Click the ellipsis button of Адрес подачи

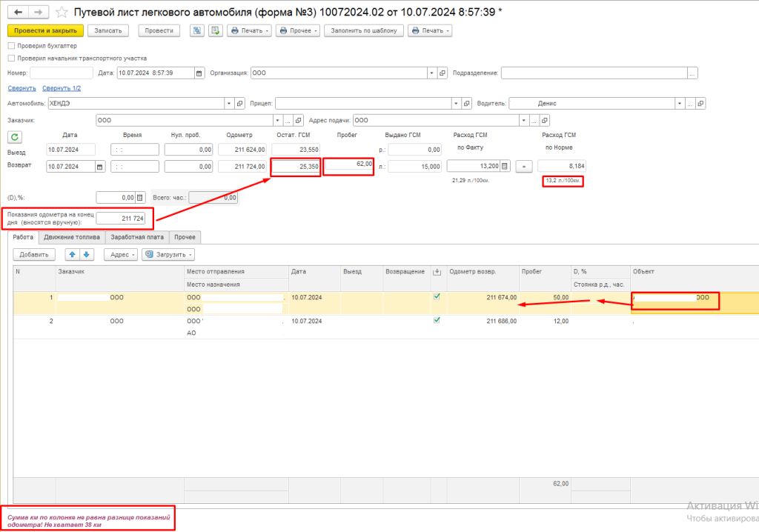click(x=534, y=120)
